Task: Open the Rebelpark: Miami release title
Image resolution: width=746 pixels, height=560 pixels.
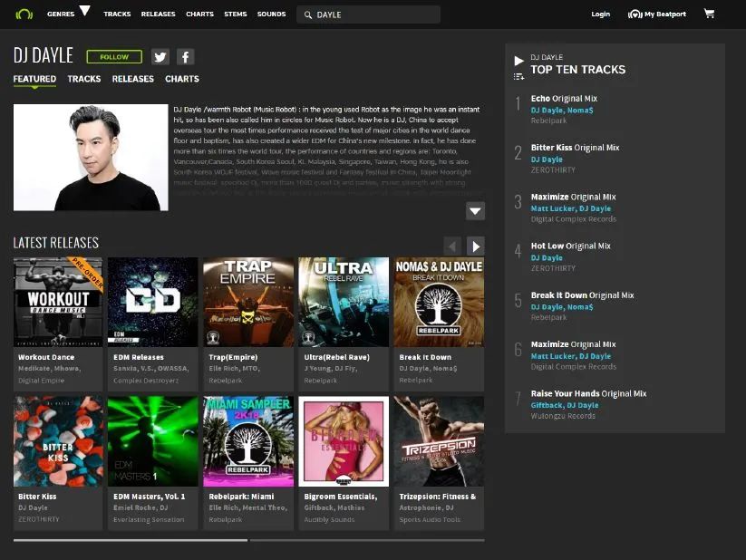Action: (x=241, y=497)
